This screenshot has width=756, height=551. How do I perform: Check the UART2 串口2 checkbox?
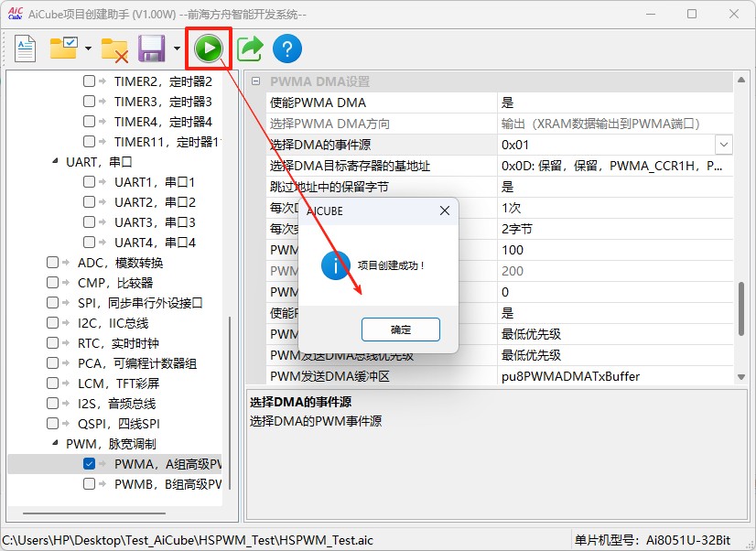[x=89, y=201]
